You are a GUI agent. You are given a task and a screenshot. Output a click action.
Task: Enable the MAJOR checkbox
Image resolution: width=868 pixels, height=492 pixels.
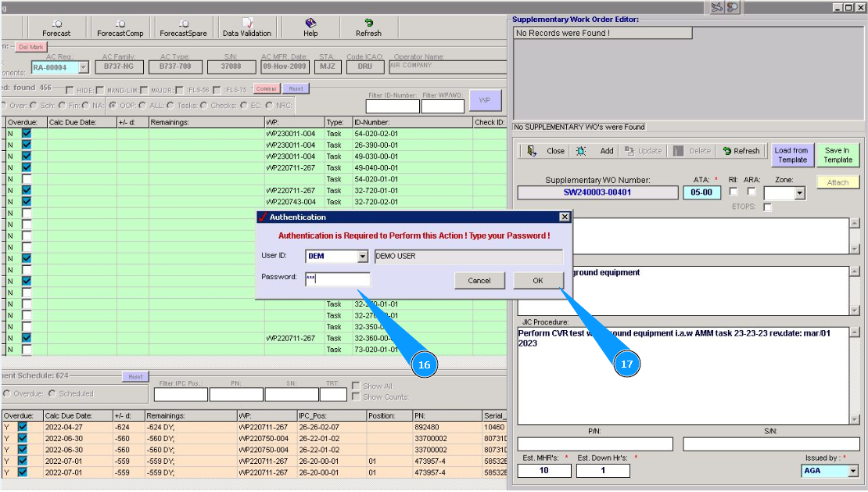coord(144,90)
